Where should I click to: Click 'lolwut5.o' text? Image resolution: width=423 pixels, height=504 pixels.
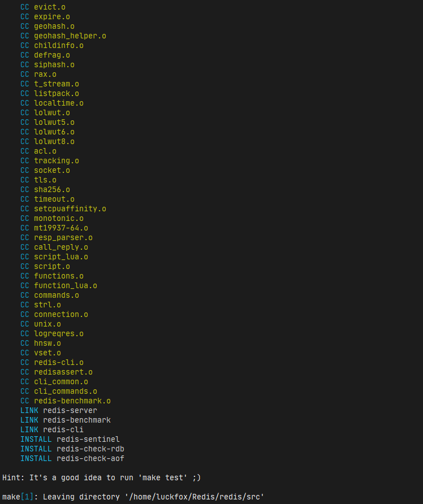(x=54, y=123)
